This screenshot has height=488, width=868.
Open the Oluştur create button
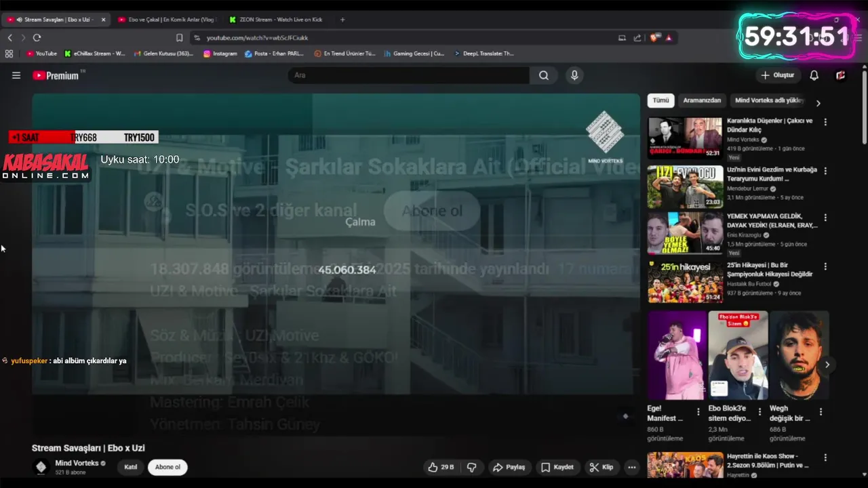pos(778,75)
